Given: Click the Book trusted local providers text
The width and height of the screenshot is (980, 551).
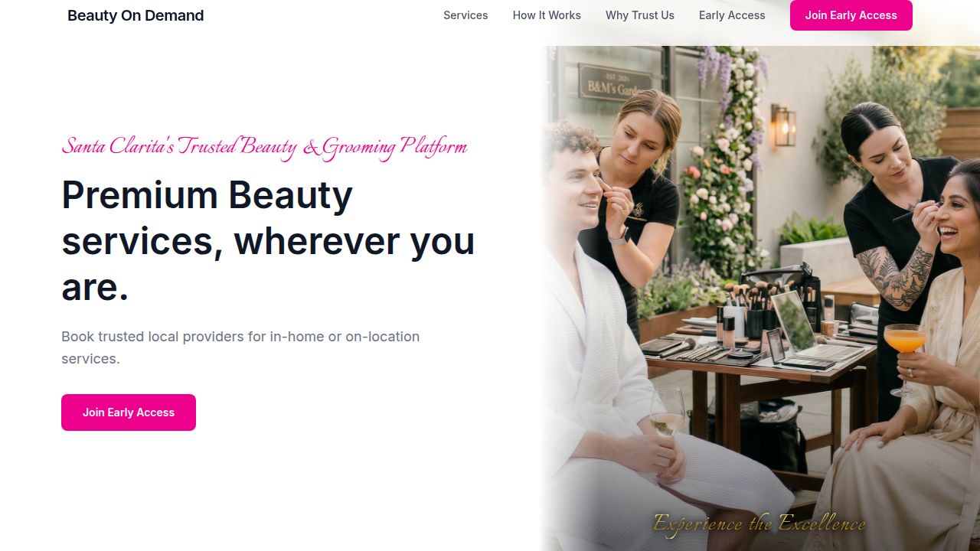Looking at the screenshot, I should (240, 347).
